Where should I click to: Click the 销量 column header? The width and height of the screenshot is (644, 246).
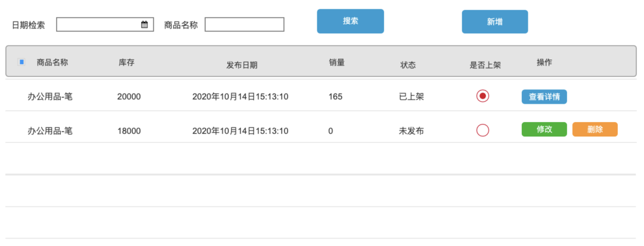tap(337, 62)
